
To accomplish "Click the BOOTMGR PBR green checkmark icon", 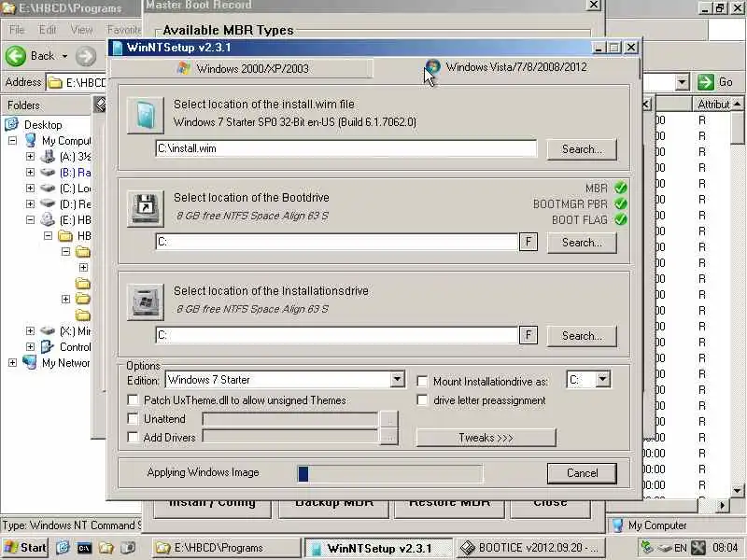I will 620,203.
